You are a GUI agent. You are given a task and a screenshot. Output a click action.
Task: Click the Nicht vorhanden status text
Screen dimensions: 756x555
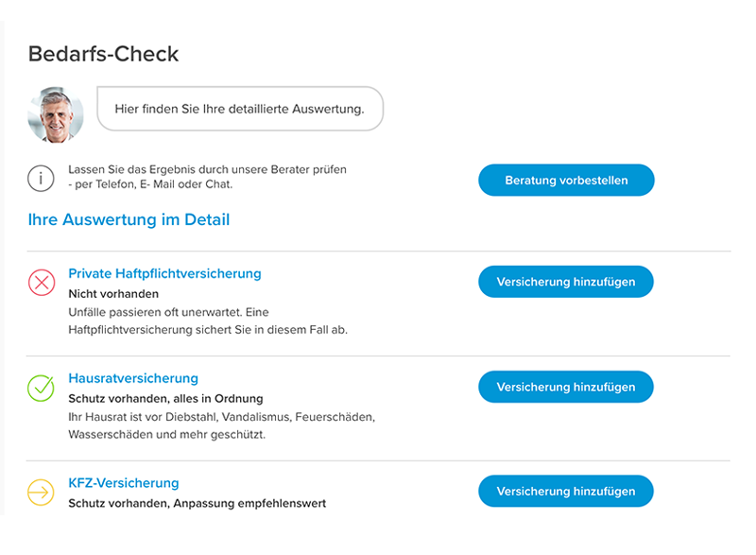tap(113, 294)
